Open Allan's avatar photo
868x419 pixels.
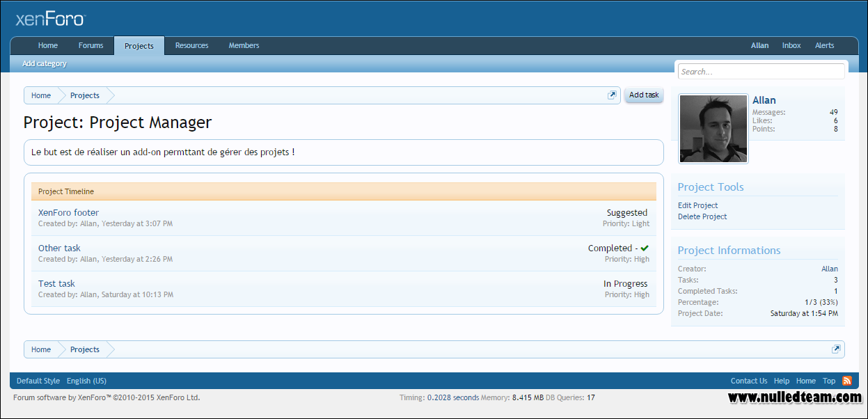pyautogui.click(x=713, y=129)
